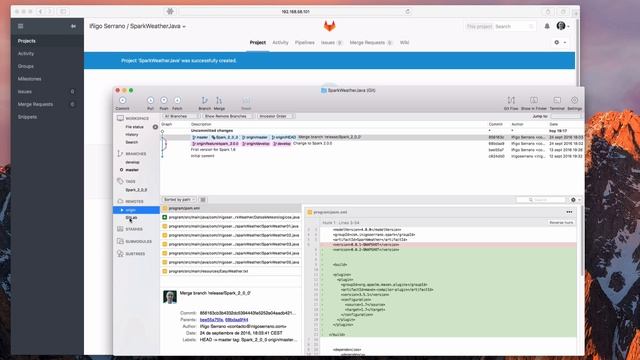Viewport: 640px width, 360px height.
Task: Click the file list view mode icon
Action: [x=203, y=200]
